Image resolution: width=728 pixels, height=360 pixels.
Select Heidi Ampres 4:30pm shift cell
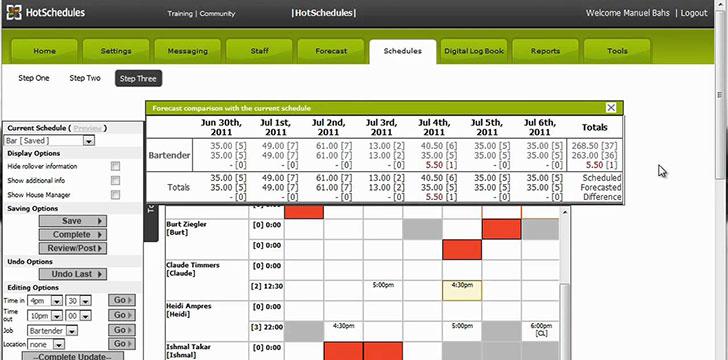(x=344, y=331)
